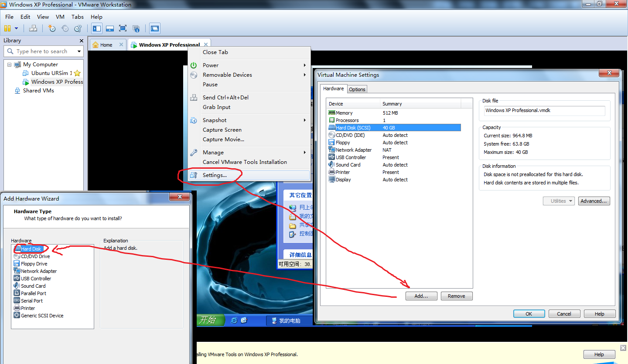
Task: Click the yellow Suspend VM toolbar icon
Action: pyautogui.click(x=7, y=28)
